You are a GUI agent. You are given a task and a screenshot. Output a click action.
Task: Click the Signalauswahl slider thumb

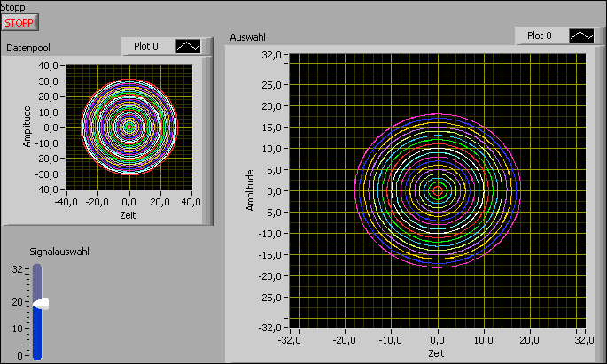click(x=39, y=303)
